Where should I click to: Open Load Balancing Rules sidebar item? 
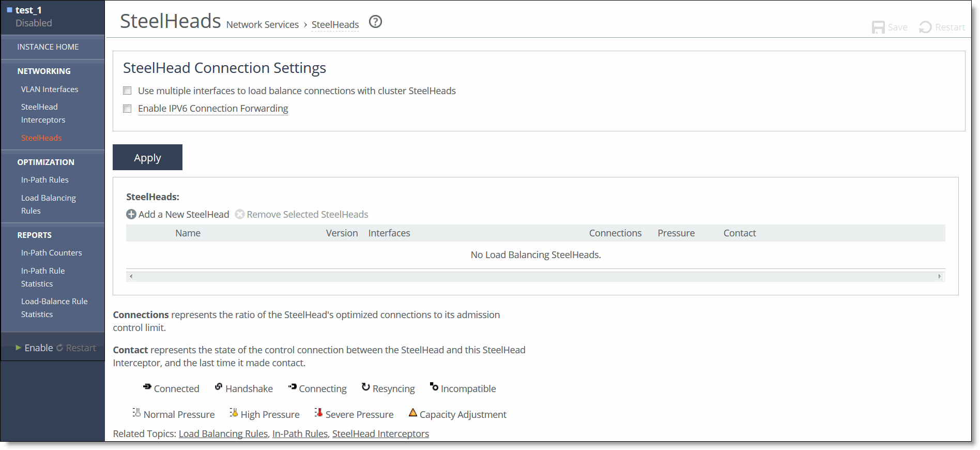click(49, 204)
